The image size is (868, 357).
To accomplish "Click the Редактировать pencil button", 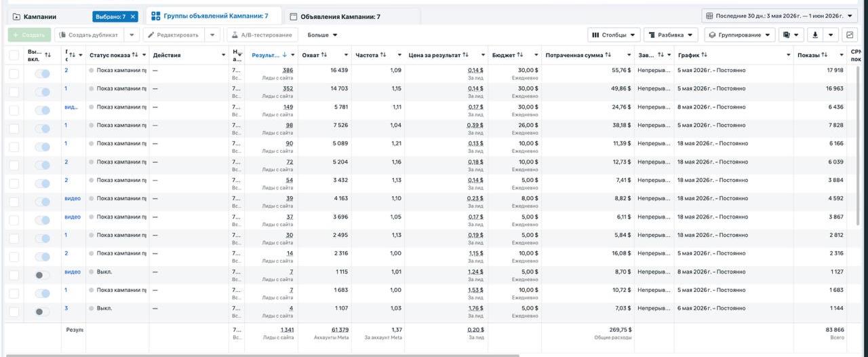I will pos(174,35).
